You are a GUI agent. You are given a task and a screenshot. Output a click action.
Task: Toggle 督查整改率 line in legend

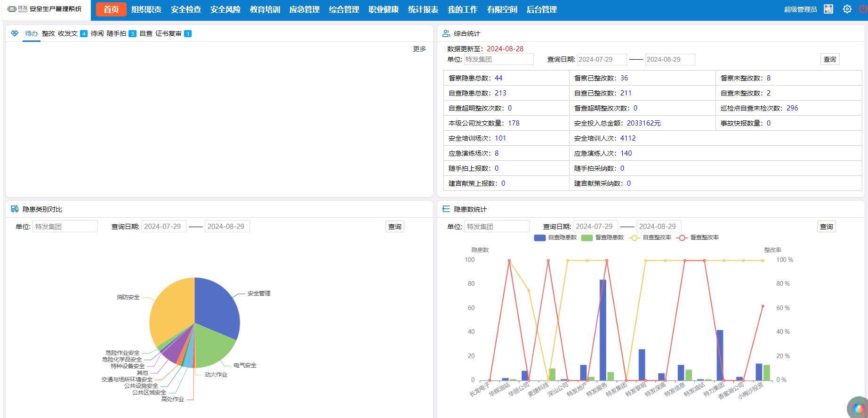coord(698,237)
